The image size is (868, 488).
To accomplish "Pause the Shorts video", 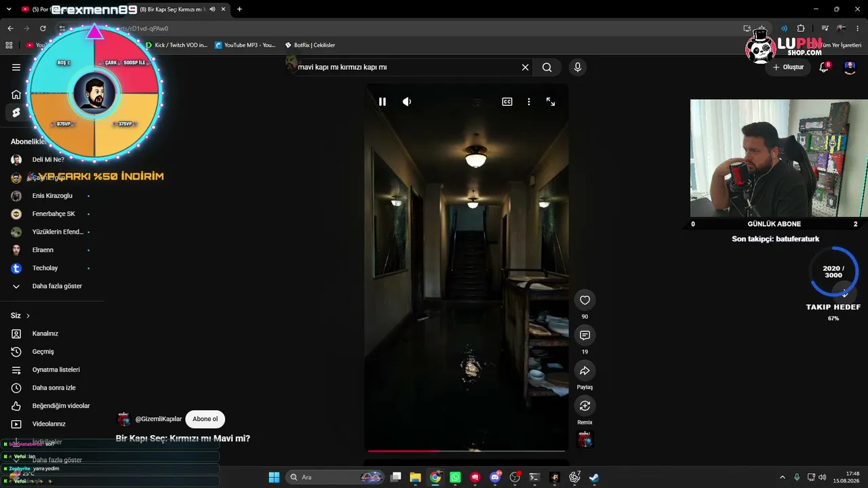I will (382, 102).
